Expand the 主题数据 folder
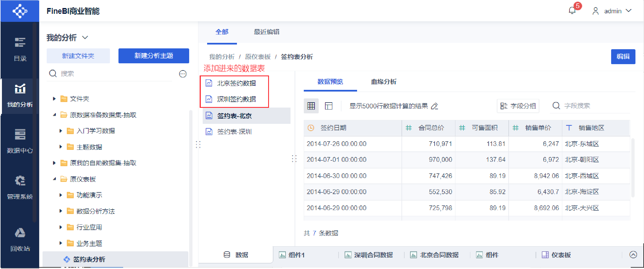Image resolution: width=644 pixels, height=269 pixels. [61, 147]
